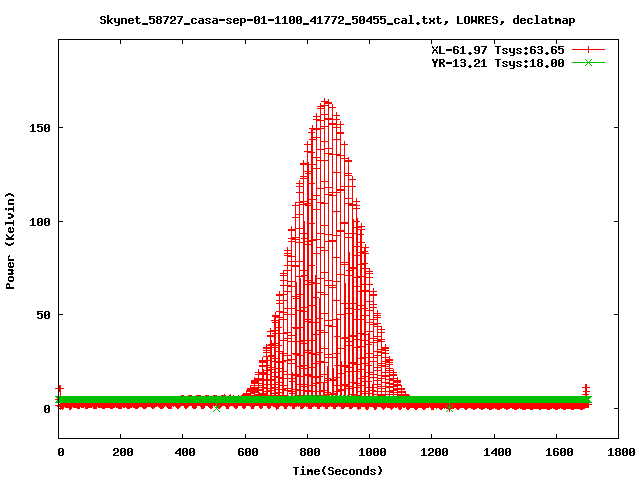The width and height of the screenshot is (640, 480).
Task: Click the green x marker near 500 seconds
Action: coord(216,408)
